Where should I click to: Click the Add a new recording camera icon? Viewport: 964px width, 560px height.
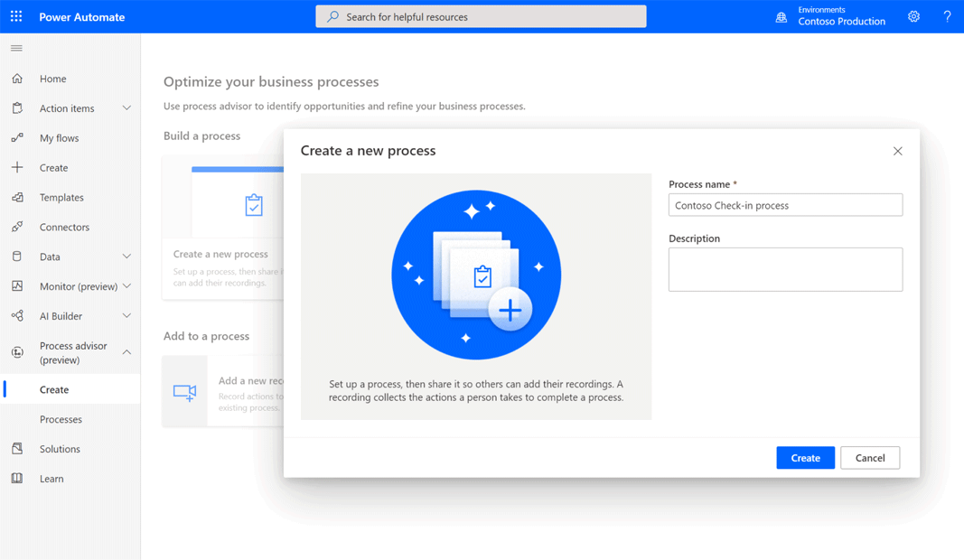coord(184,392)
